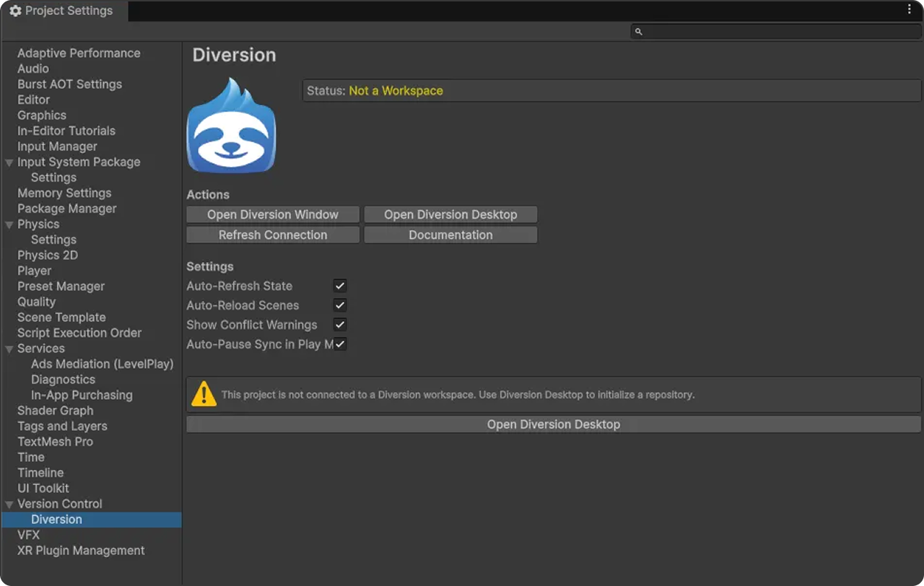
Task: Focus the settings search field
Action: click(x=775, y=32)
